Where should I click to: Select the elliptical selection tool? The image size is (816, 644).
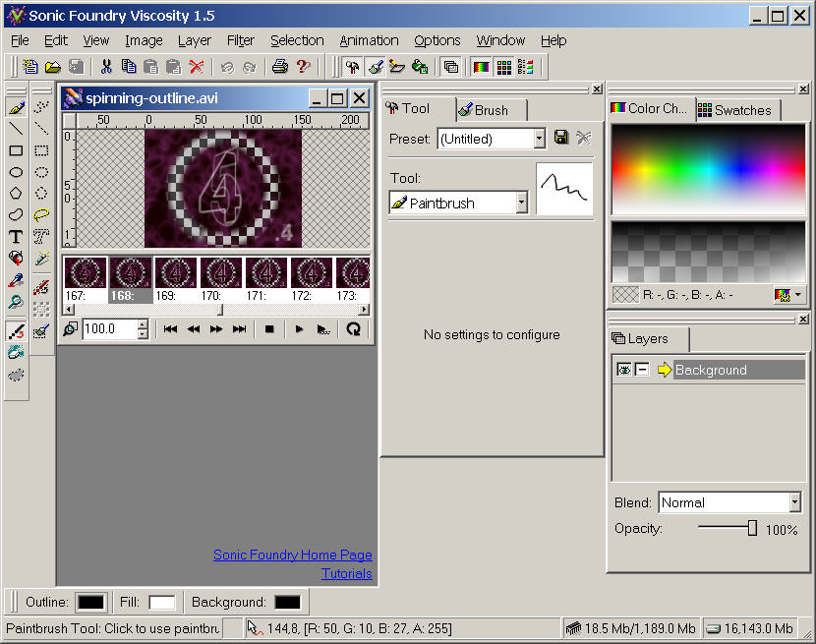(x=41, y=172)
